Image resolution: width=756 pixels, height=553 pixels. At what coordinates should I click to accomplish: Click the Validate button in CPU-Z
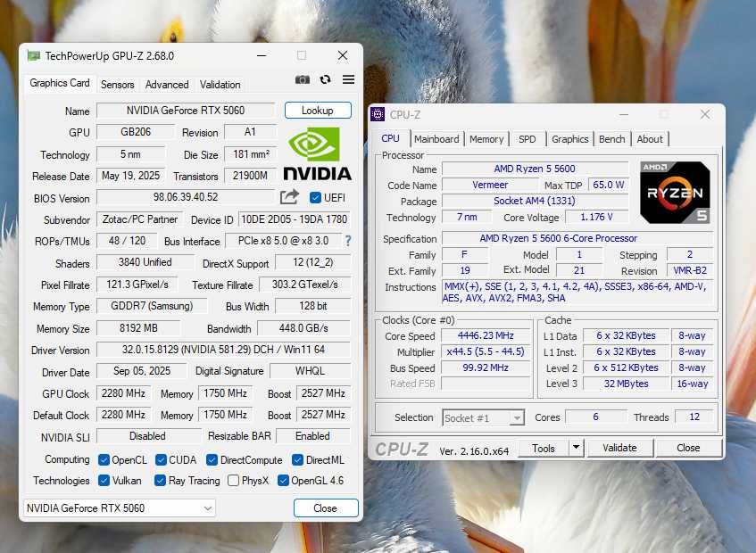coord(620,448)
